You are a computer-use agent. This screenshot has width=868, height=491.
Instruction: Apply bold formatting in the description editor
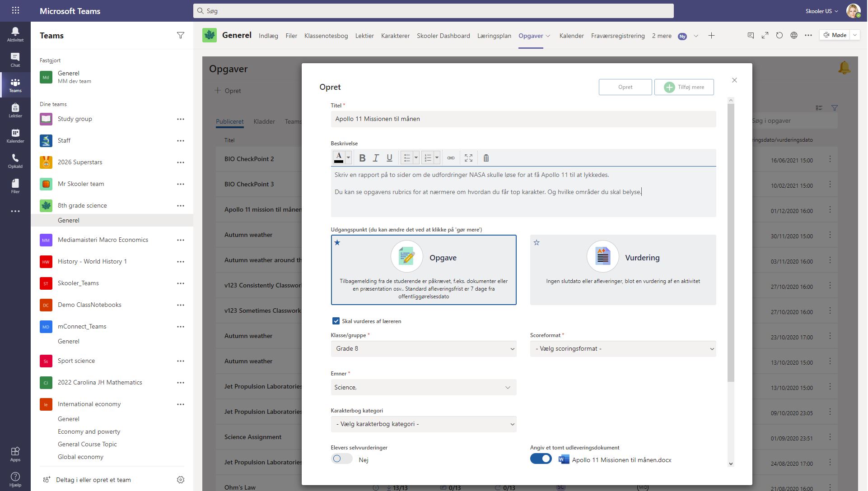point(362,157)
